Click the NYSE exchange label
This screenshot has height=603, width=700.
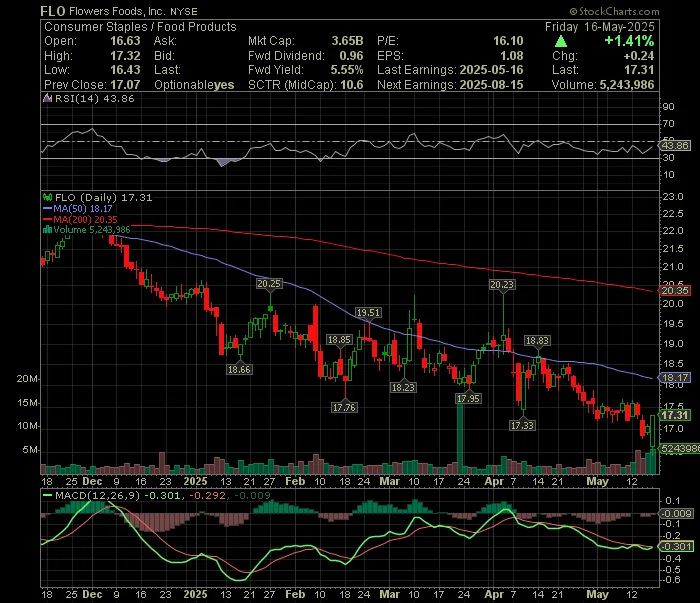click(183, 12)
